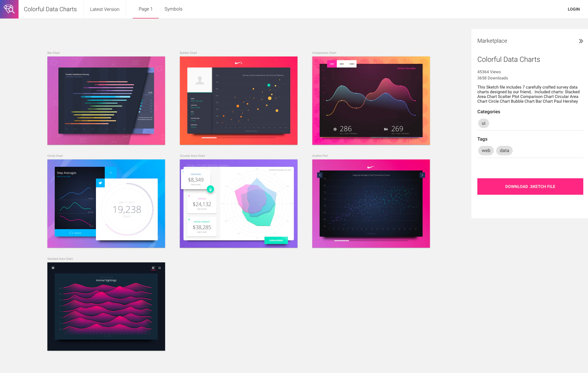Collapse Marketplace panel with double chevron

tap(581, 41)
